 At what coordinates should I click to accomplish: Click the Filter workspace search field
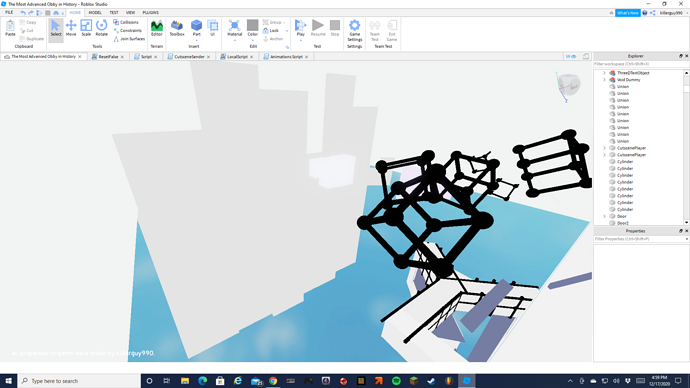[x=641, y=64]
